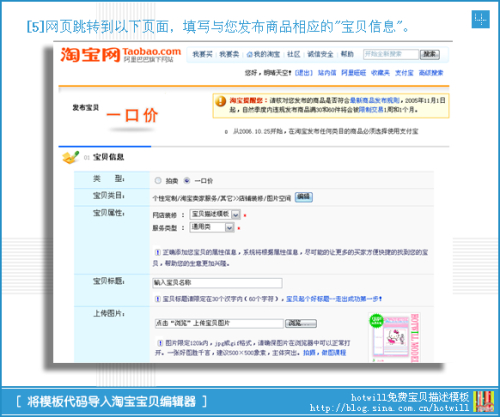Open the 诚信安全 menu item
The image size is (500, 417).
pyautogui.click(x=320, y=54)
